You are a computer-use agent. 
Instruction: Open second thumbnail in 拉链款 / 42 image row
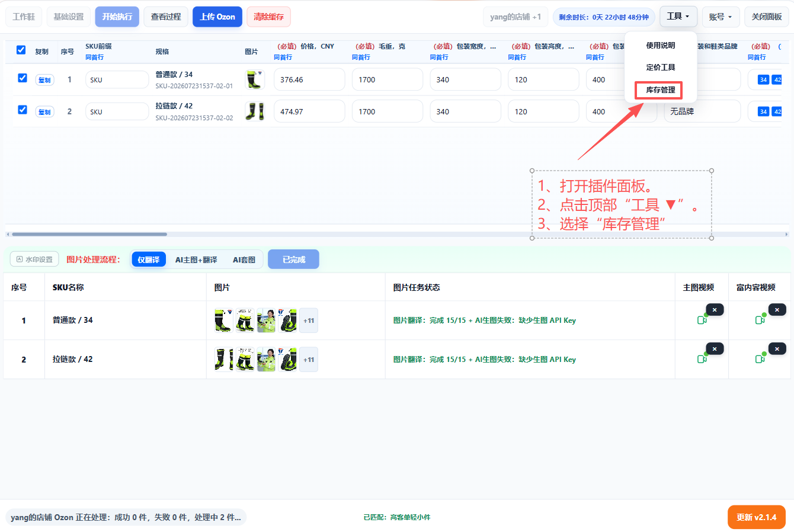pos(245,360)
